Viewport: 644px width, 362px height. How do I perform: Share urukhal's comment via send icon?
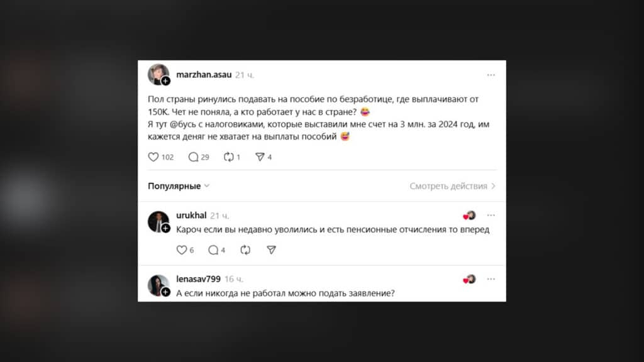(x=271, y=250)
